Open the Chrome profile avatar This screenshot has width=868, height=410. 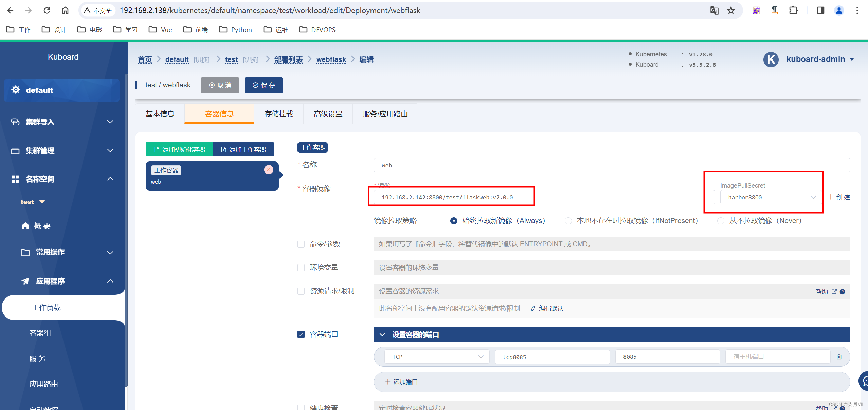(839, 10)
